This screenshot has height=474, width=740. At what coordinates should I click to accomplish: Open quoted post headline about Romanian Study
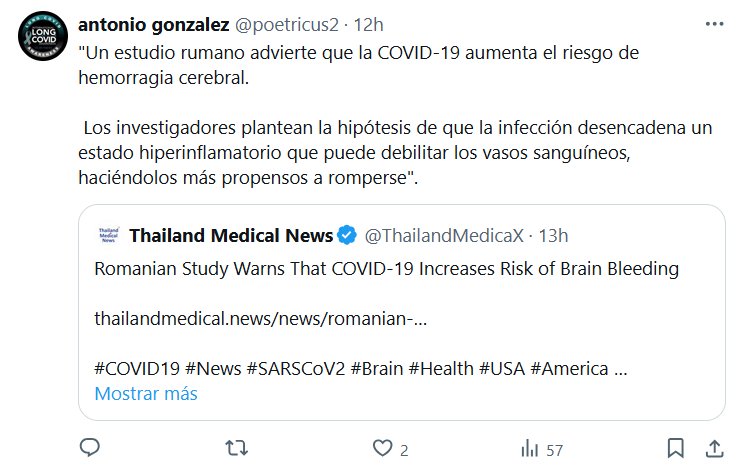pyautogui.click(x=387, y=269)
